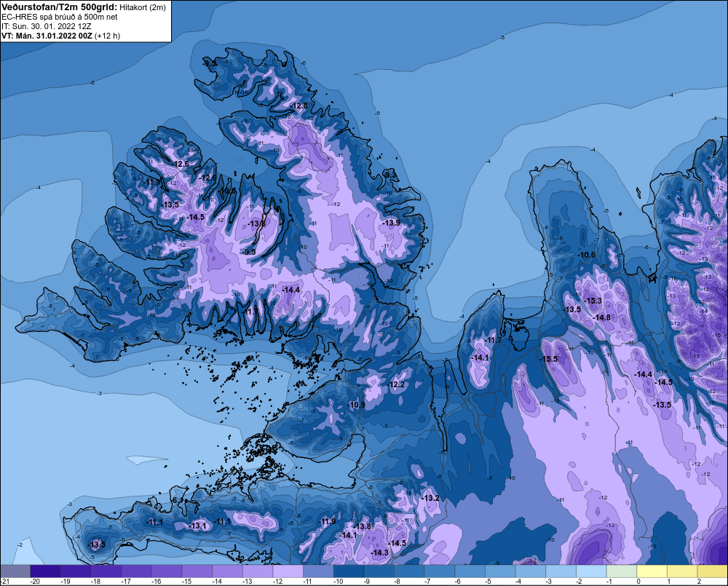Click the pale lilac swatch right of -12
This screenshot has height=586, width=728.
click(288, 571)
